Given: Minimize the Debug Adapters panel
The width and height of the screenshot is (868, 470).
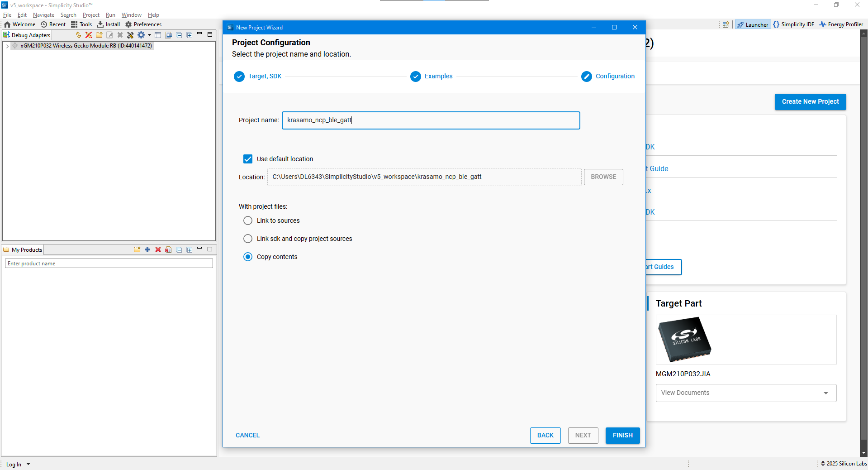Looking at the screenshot, I should pyautogui.click(x=199, y=34).
